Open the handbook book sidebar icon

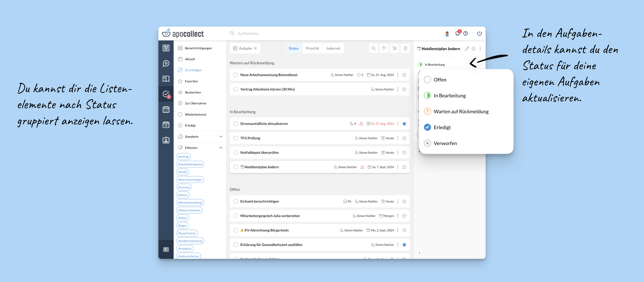click(166, 79)
